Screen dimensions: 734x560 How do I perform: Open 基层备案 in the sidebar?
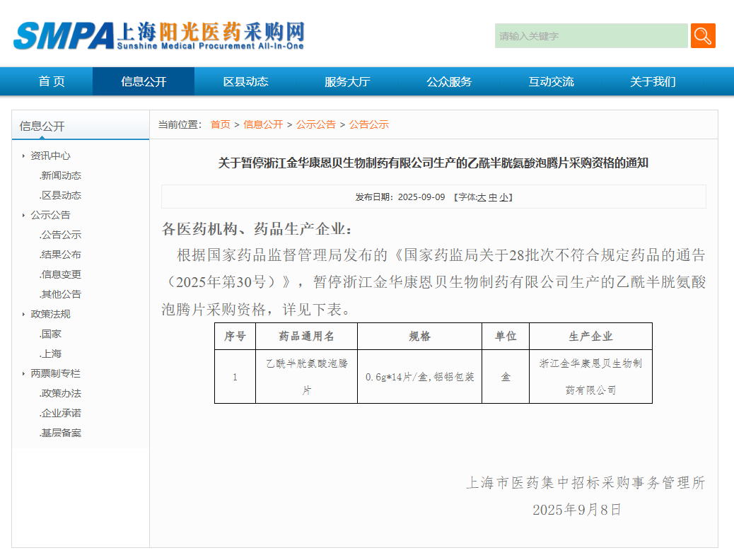(x=60, y=433)
